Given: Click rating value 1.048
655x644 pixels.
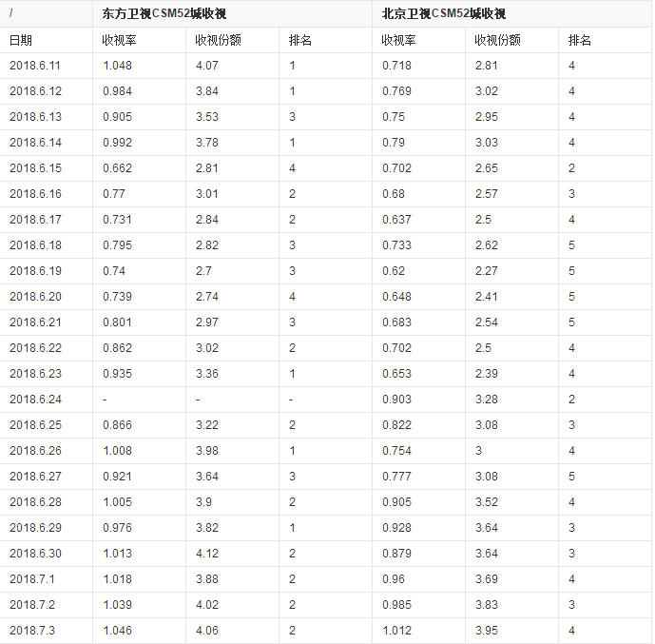Looking at the screenshot, I should pos(117,66).
